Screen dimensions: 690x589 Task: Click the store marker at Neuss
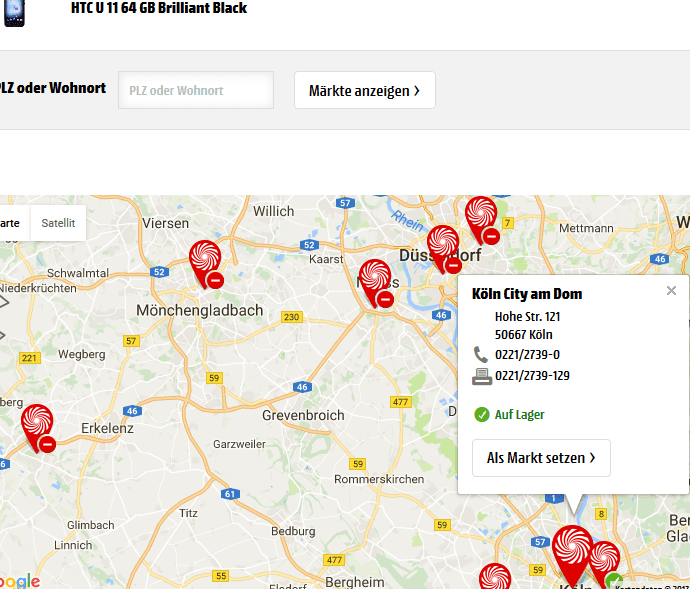tap(375, 283)
